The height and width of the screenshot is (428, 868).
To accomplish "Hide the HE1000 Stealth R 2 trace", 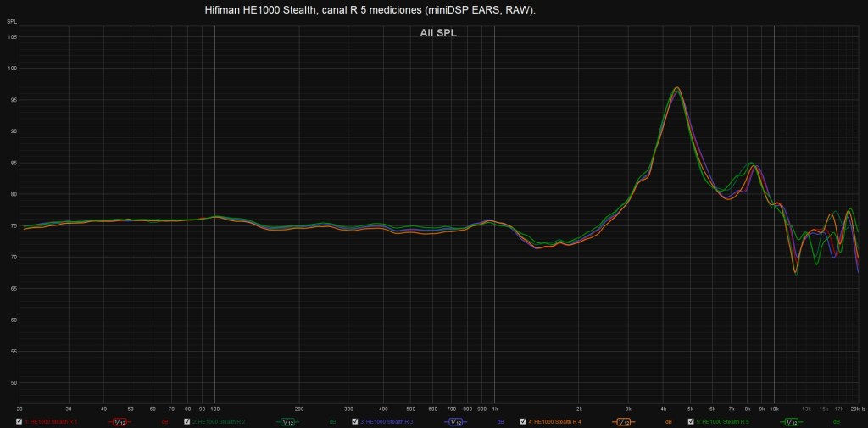I will [187, 421].
